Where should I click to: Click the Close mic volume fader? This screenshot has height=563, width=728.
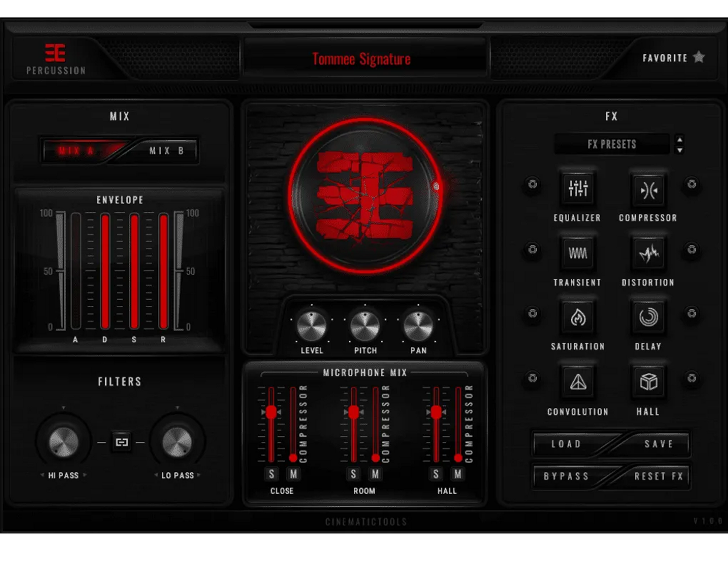(x=271, y=412)
